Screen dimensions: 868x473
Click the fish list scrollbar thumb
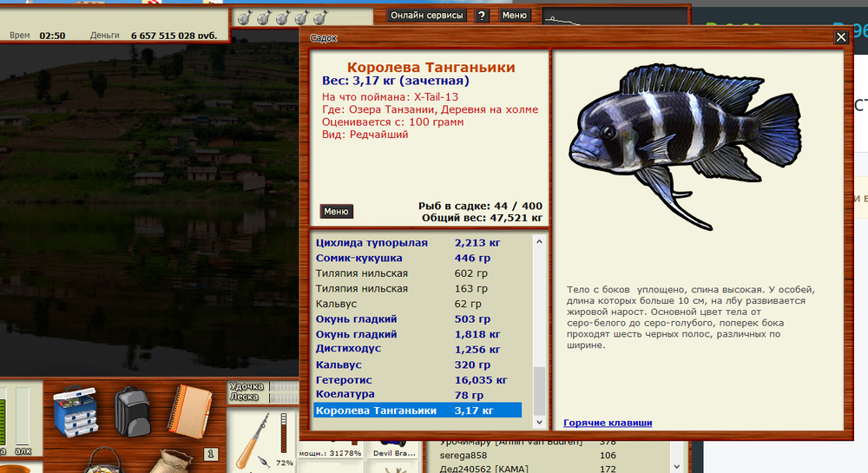(x=539, y=390)
